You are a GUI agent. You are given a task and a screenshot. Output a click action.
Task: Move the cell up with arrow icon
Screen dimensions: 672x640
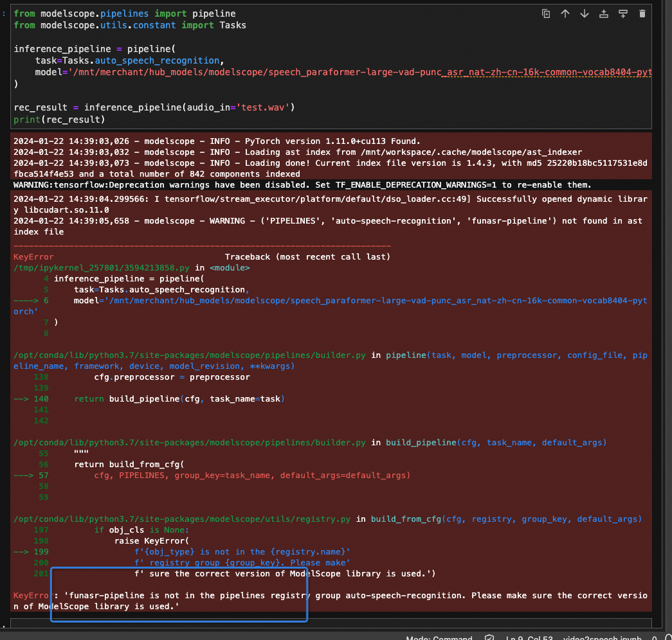point(565,13)
